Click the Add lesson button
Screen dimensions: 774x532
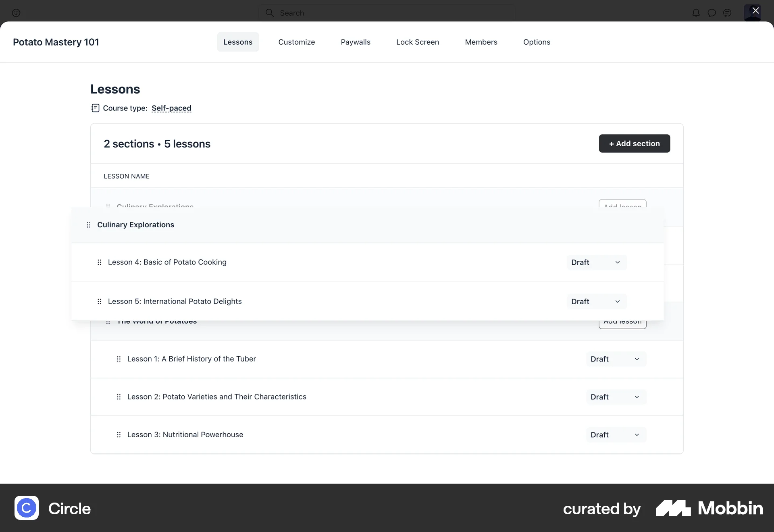(622, 321)
